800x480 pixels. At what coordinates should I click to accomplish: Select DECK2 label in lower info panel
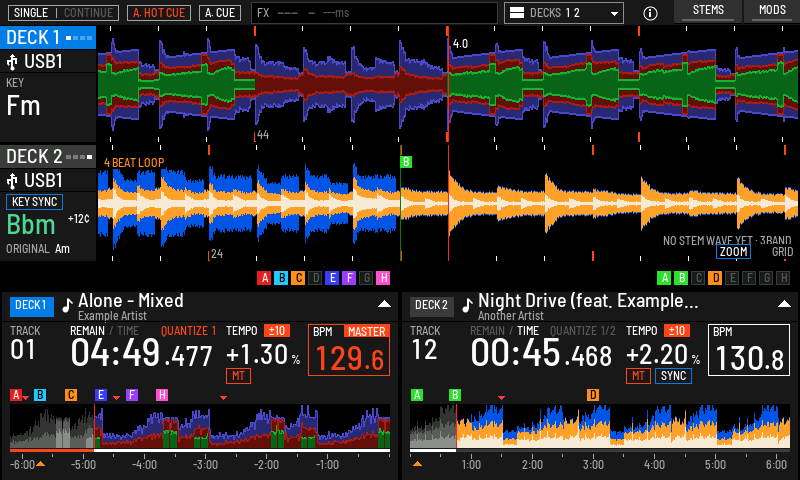(432, 306)
